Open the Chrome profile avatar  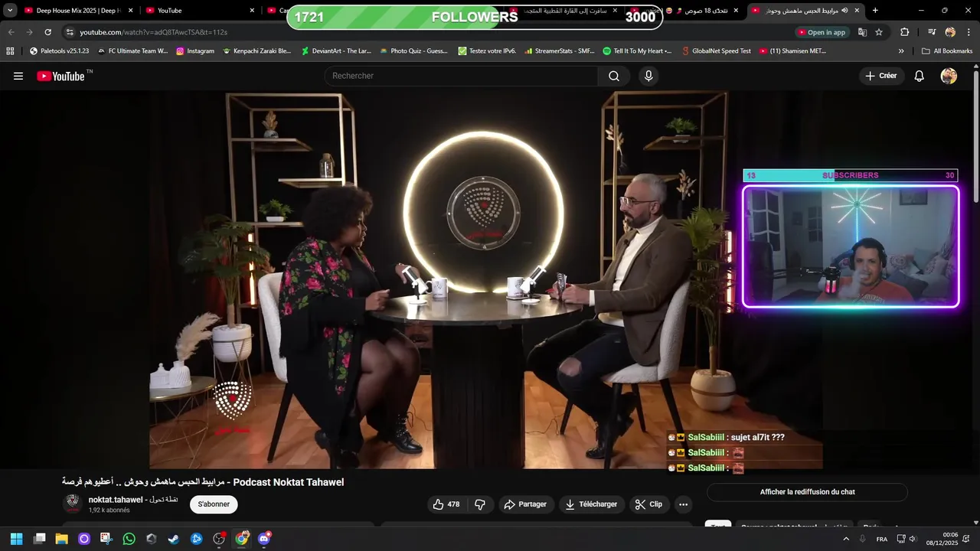pyautogui.click(x=950, y=32)
